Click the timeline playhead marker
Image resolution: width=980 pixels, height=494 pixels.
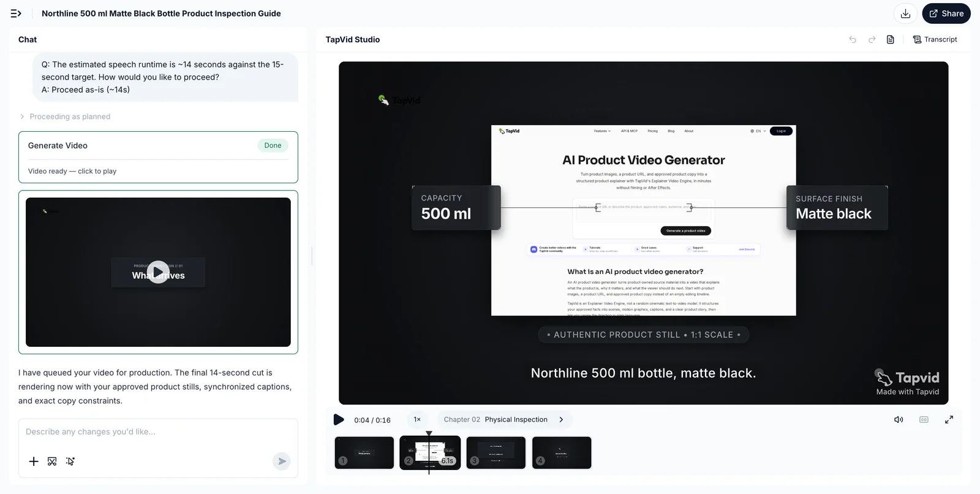tap(429, 434)
